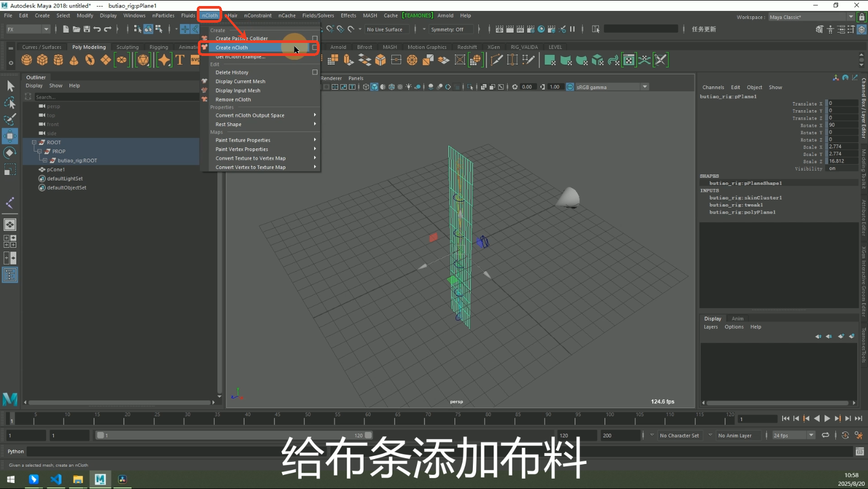Image resolution: width=868 pixels, height=489 pixels.
Task: Open Create nCloth option box
Action: click(314, 48)
